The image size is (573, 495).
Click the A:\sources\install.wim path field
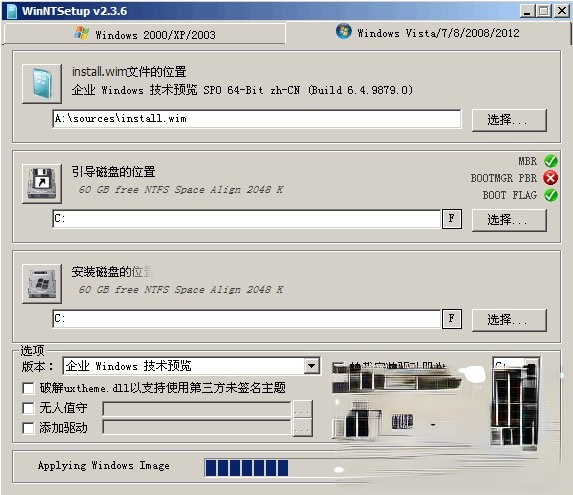point(257,119)
